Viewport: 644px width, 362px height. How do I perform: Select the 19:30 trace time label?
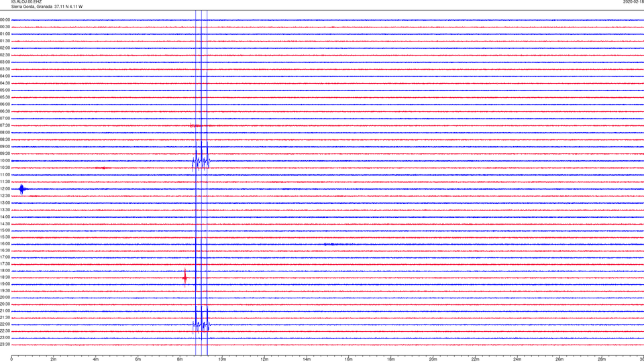(x=5, y=290)
